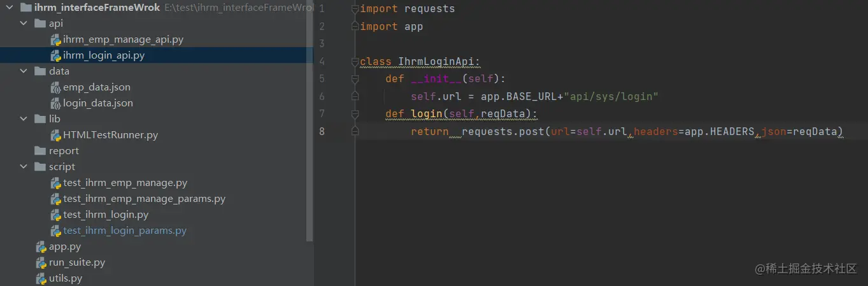
Task: Click '__init__' method name in editor
Action: [x=436, y=79]
